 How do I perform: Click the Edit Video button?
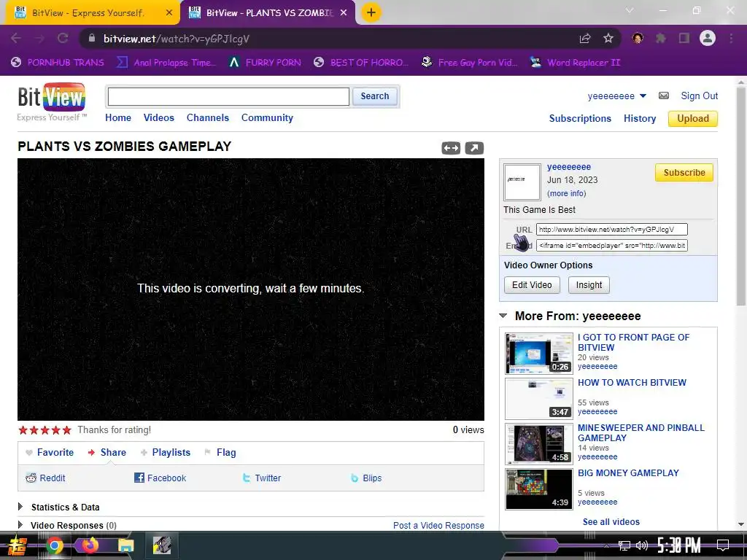coord(532,285)
